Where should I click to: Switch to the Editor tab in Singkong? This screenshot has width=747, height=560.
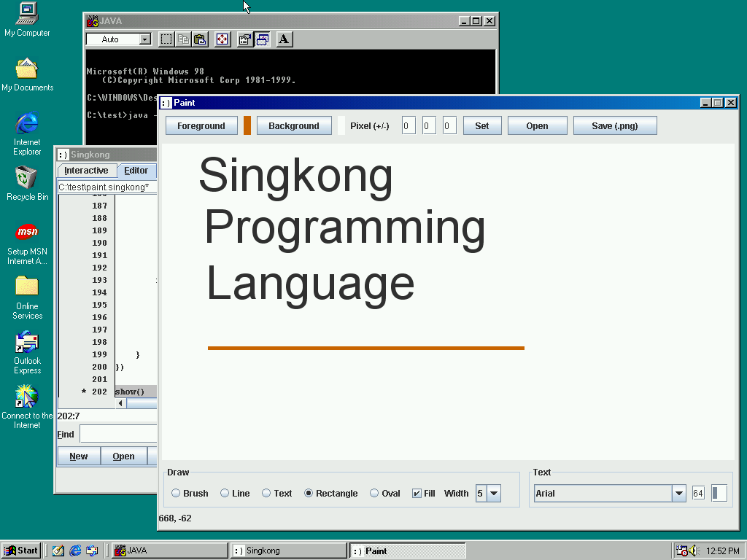(x=136, y=171)
